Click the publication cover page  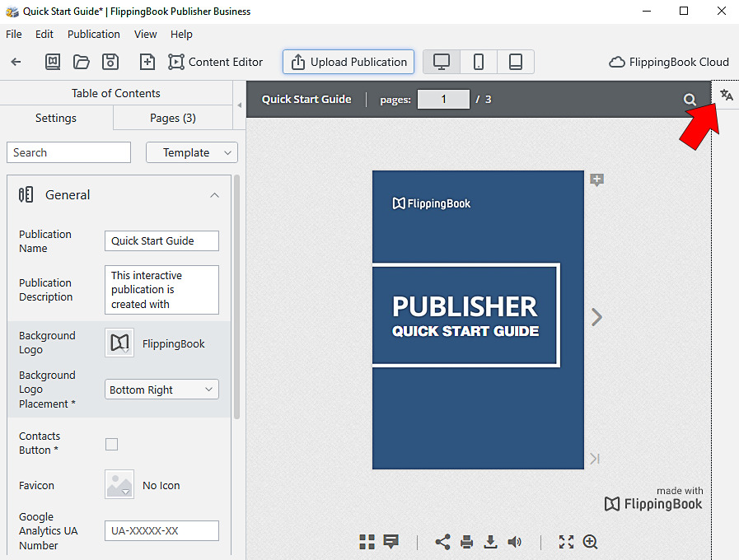pos(478,320)
